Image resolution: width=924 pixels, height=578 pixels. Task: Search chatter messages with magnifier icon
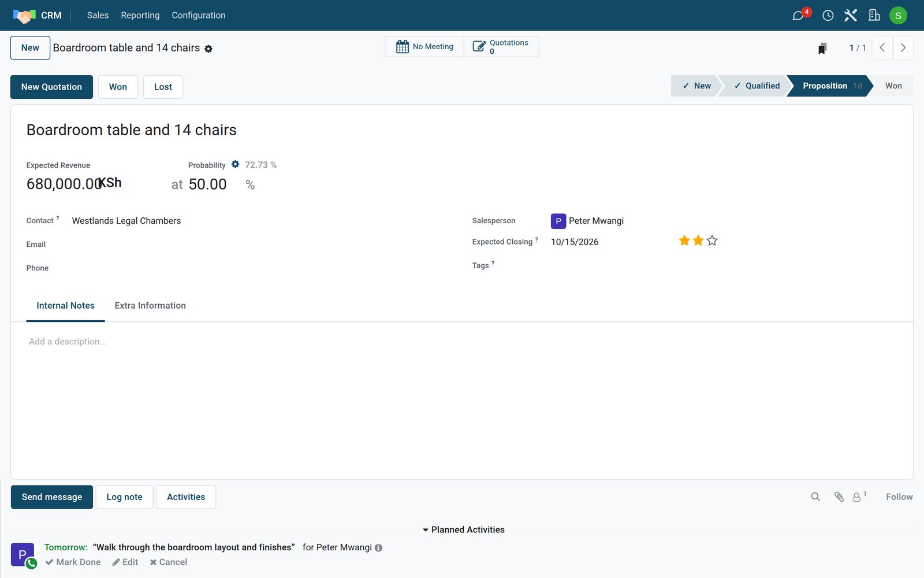pos(815,497)
